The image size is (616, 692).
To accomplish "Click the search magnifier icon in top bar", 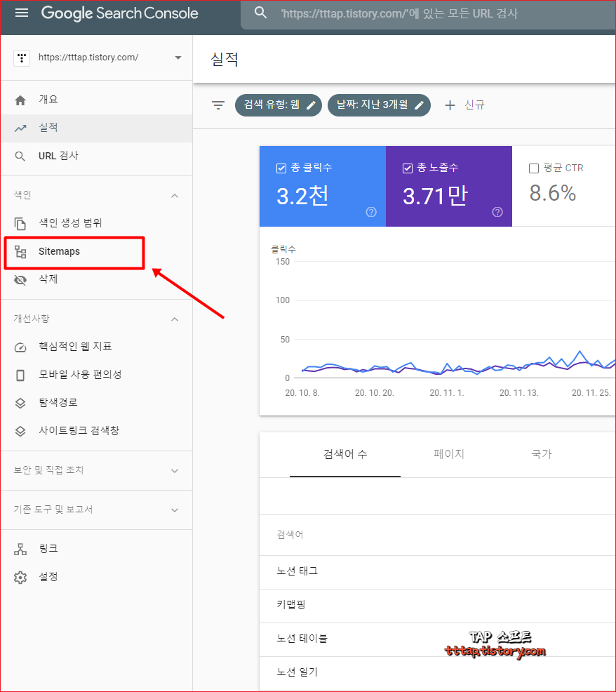I will pos(261,13).
